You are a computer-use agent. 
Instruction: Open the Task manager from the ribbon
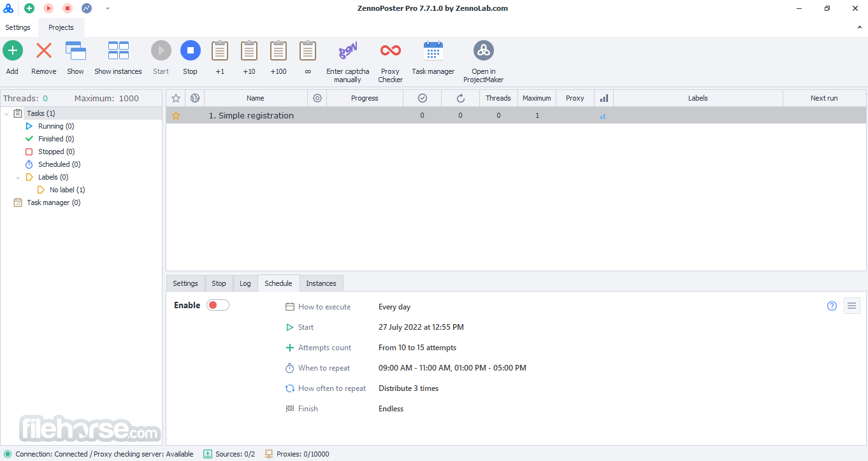[x=433, y=58]
